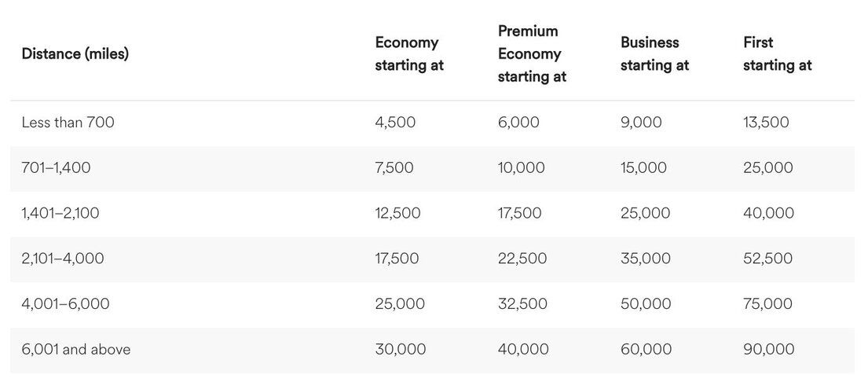The height and width of the screenshot is (382, 868).
Task: Click the Business starting at header
Action: coord(654,54)
